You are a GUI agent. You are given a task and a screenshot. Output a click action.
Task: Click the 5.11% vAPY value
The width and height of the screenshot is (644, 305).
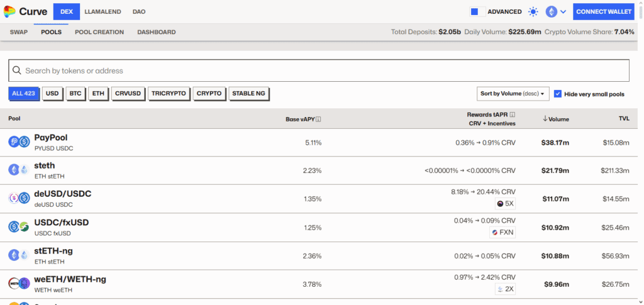(x=313, y=143)
